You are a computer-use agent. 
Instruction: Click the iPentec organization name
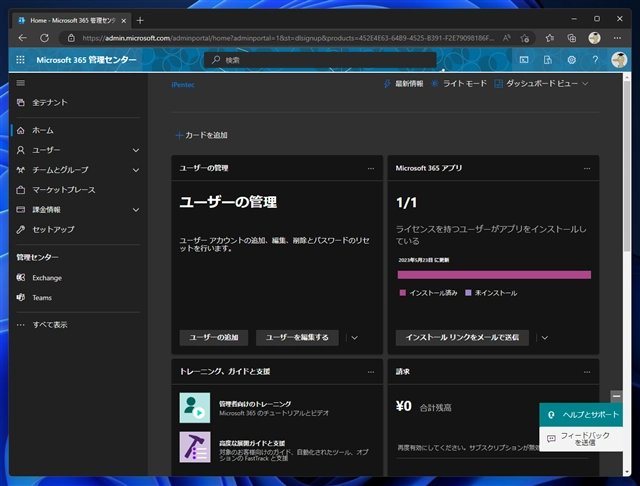183,85
